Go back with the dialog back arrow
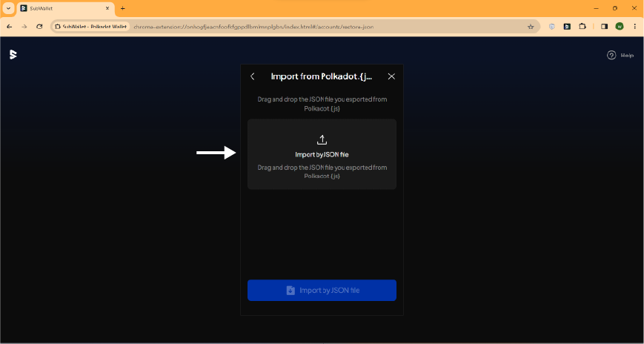 click(253, 76)
